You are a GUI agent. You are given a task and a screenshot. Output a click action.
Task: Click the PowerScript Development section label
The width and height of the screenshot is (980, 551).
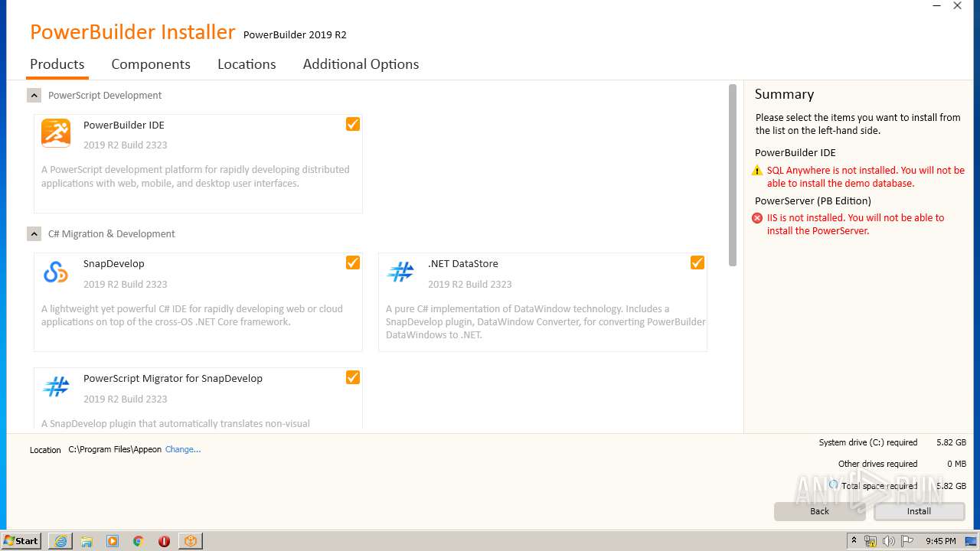(x=105, y=95)
